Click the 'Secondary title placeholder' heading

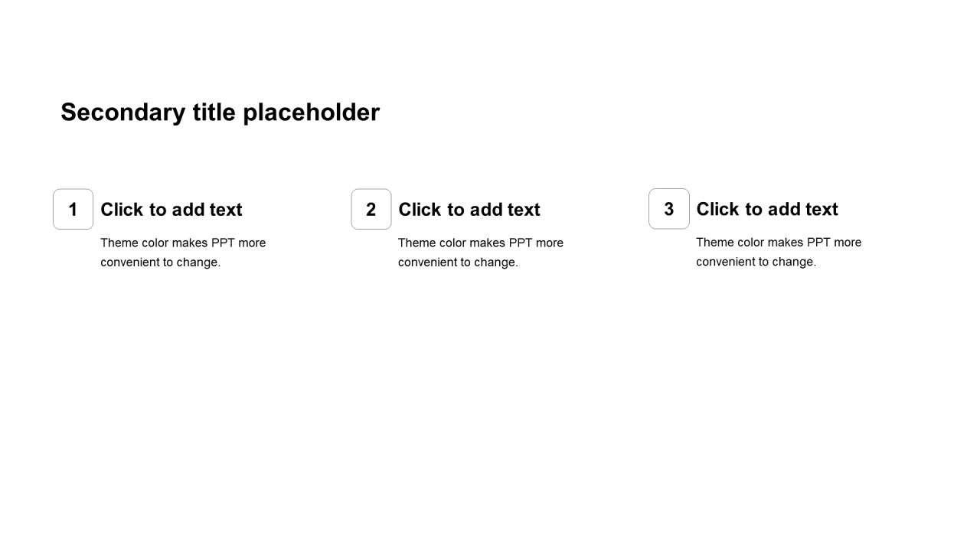[220, 112]
